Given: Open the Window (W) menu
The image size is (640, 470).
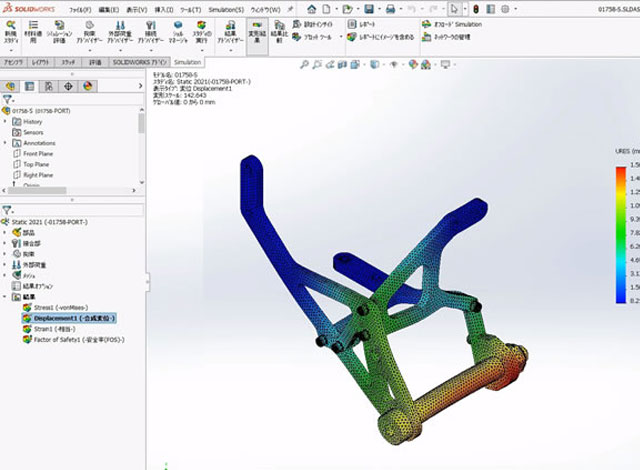Looking at the screenshot, I should click(x=265, y=9).
